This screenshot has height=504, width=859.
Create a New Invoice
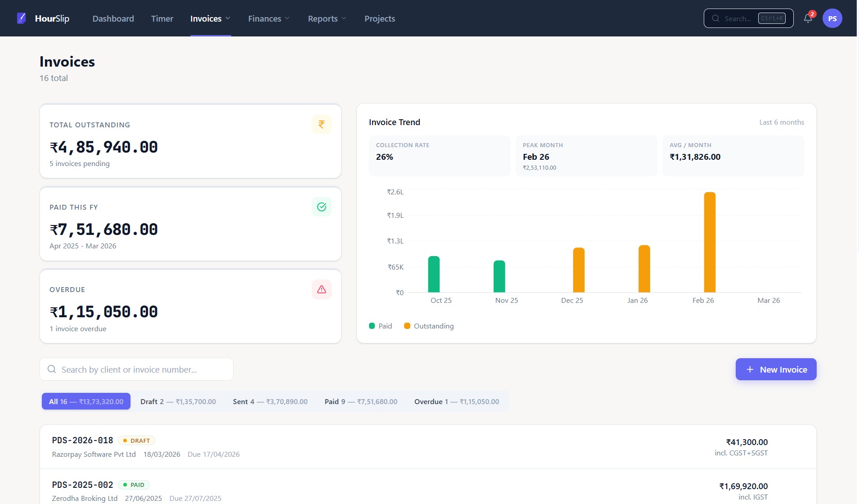click(776, 369)
